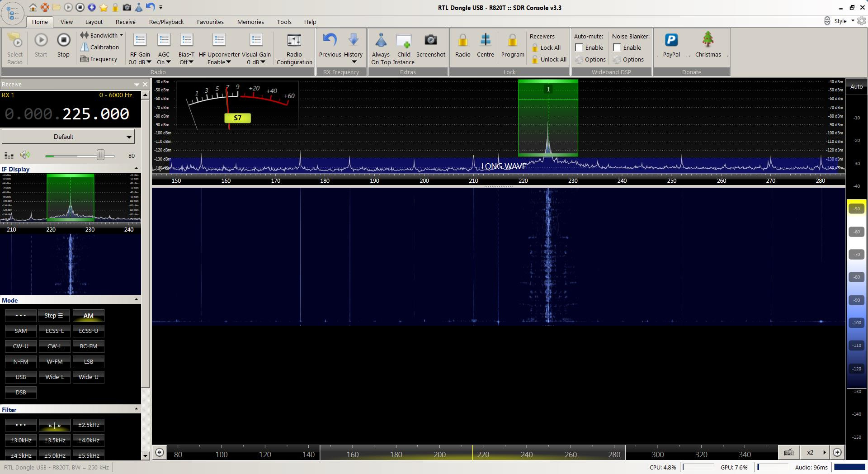
Task: Enable the Noise Blanker checkbox
Action: (618, 47)
